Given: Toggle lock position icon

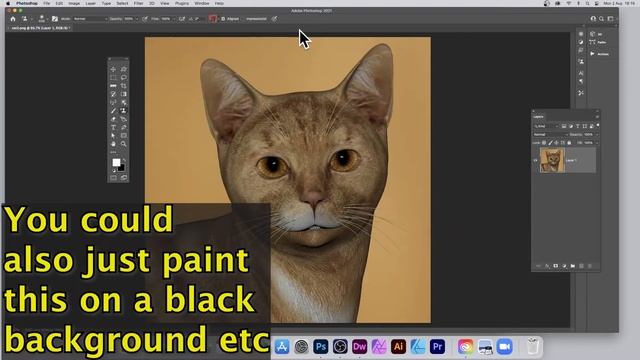Looking at the screenshot, I should click(556, 142).
